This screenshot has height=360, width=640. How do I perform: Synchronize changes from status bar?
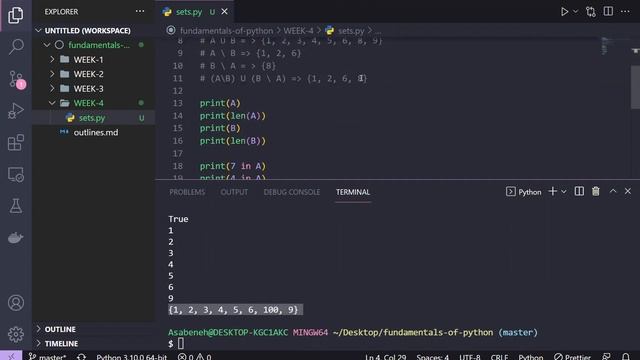click(81, 356)
